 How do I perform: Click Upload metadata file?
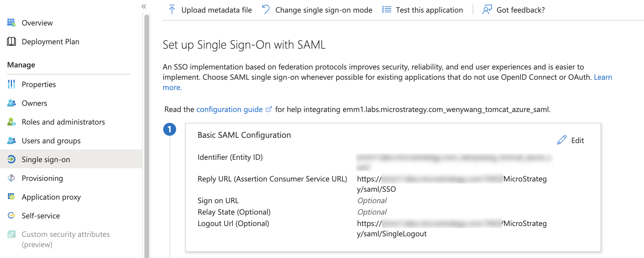(x=210, y=10)
